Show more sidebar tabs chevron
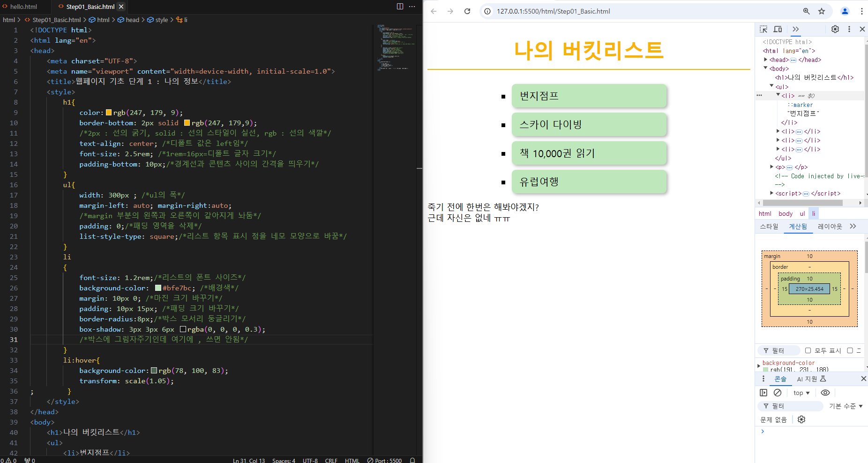 coord(853,226)
